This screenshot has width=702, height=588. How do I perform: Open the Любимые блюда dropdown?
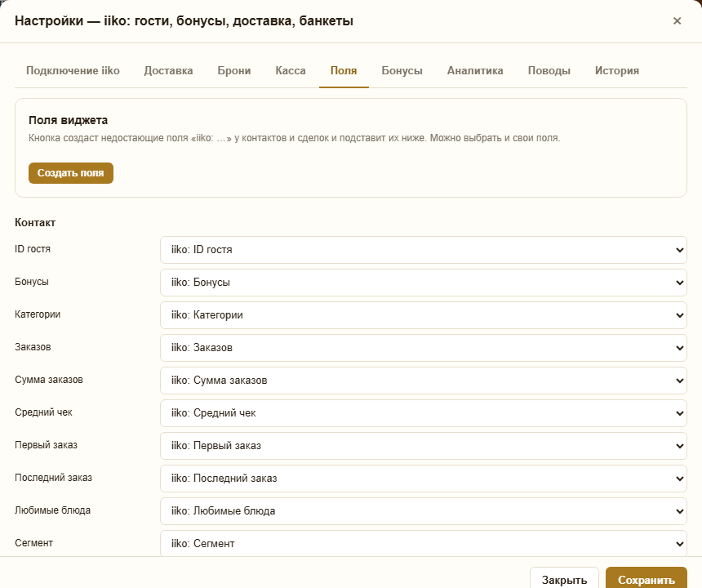(x=423, y=511)
